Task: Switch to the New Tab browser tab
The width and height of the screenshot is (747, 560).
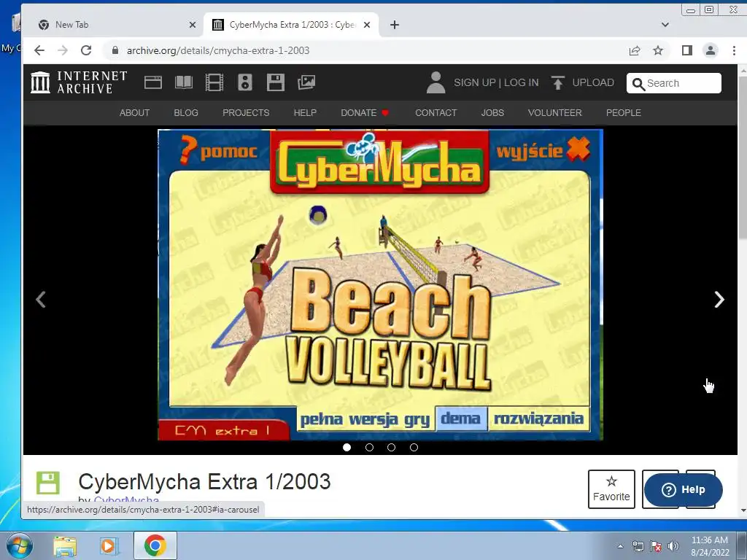Action: pyautogui.click(x=113, y=25)
